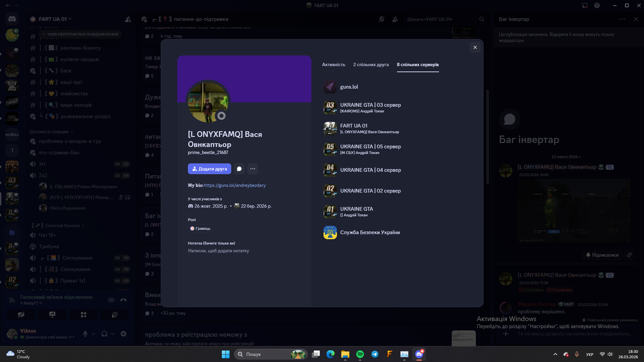Open the купівля-продаж channel
The height and width of the screenshot is (362, 644).
point(81,59)
